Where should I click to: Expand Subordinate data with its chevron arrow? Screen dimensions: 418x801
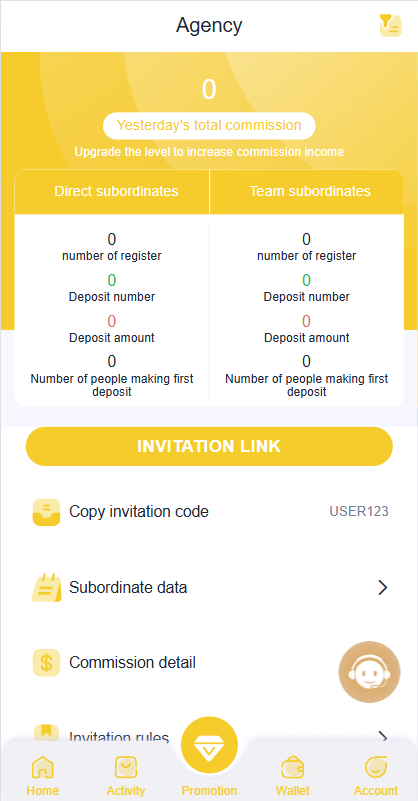click(383, 587)
